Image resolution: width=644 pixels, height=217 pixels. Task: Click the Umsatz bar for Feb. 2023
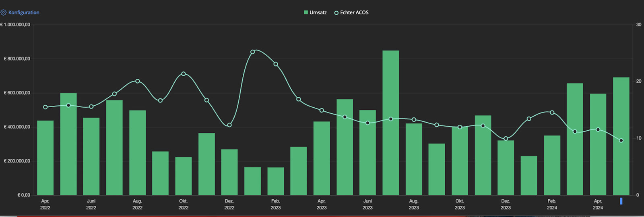click(x=276, y=181)
